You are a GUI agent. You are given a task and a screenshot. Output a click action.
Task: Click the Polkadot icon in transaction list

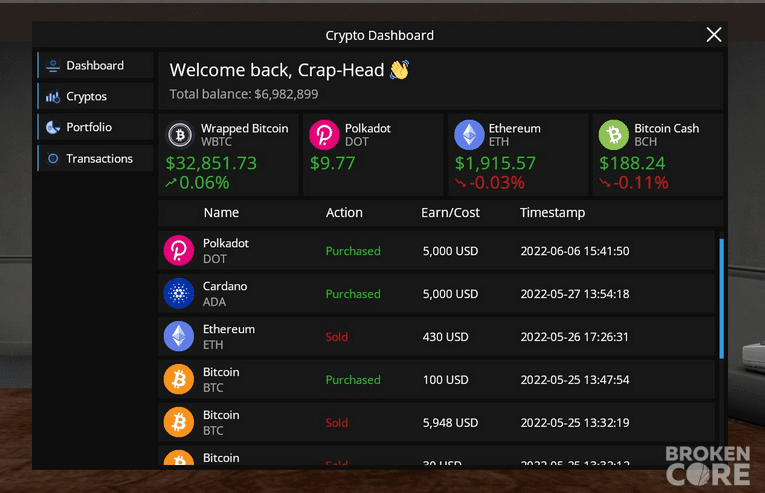pos(179,250)
